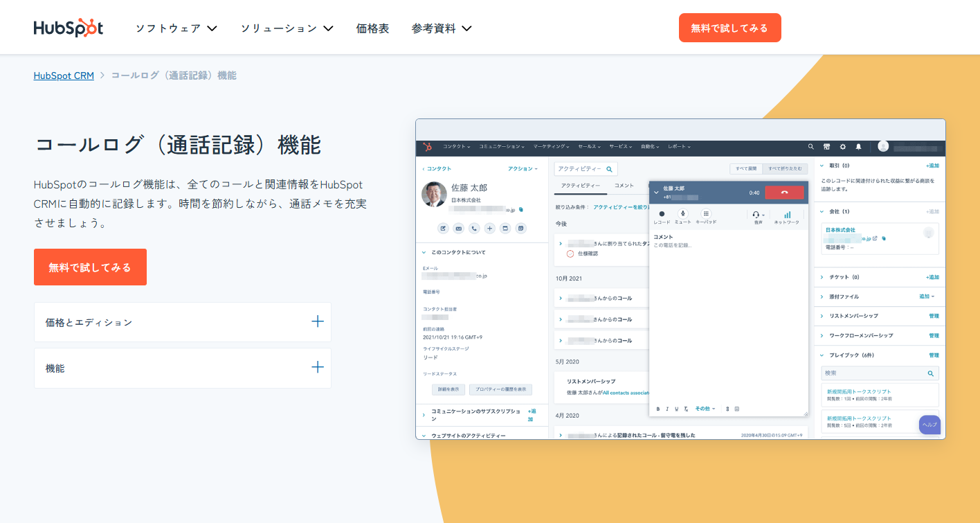Viewport: 980px width, 523px height.
Task: Expand the チケット (0) section
Action: 822,277
